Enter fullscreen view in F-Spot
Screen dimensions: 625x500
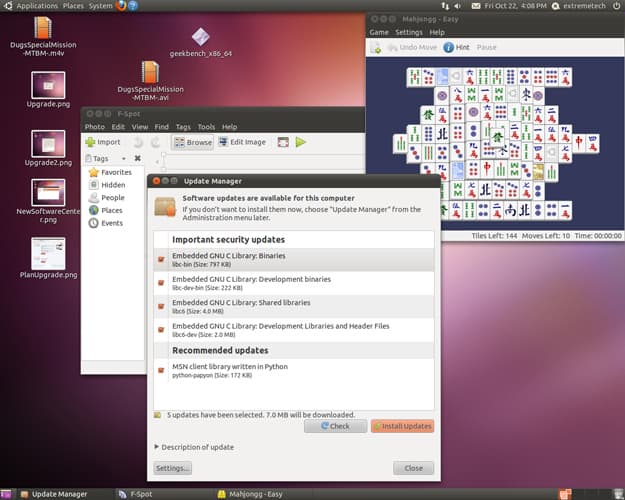click(283, 142)
